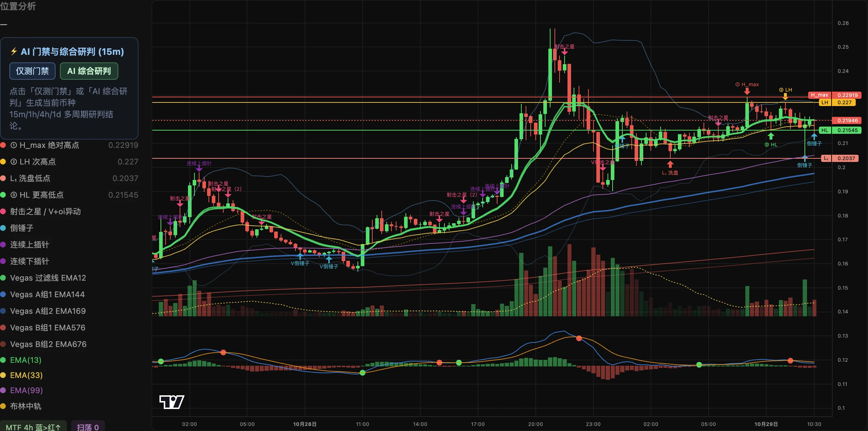
Task: Click the AI 综合研判 button
Action: coord(89,71)
